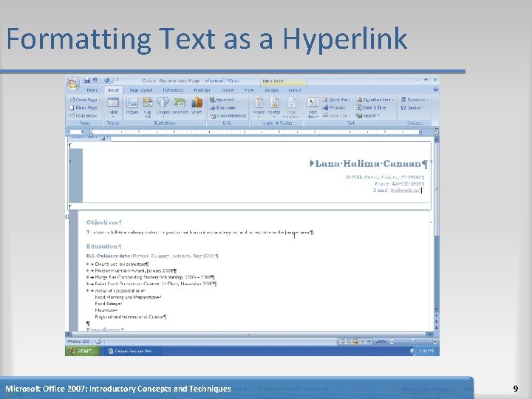Click the vertical scrollbar in the document
532x399 pixels.
437,224
